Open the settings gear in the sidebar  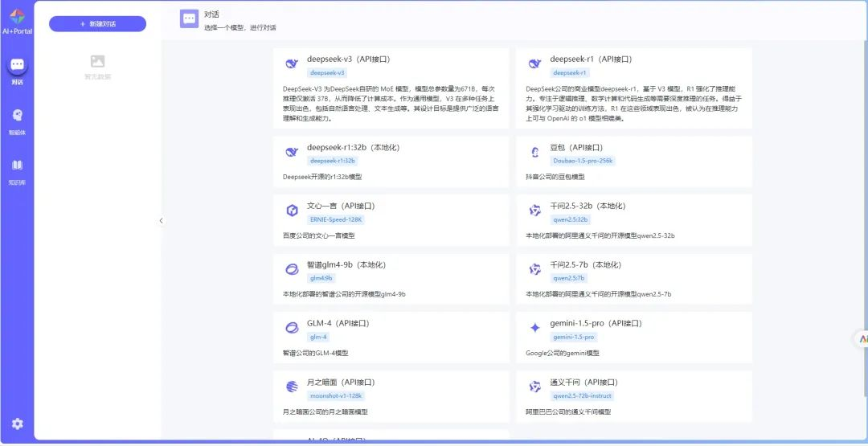18,423
